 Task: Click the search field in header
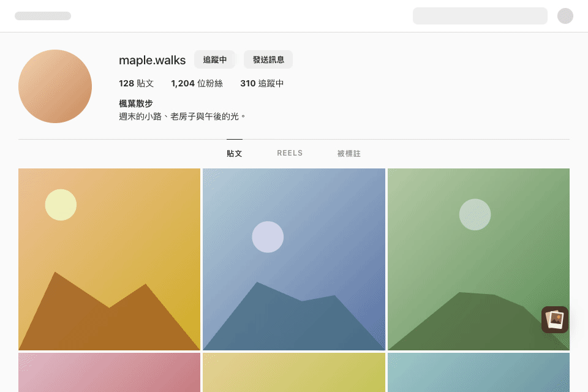point(480,16)
